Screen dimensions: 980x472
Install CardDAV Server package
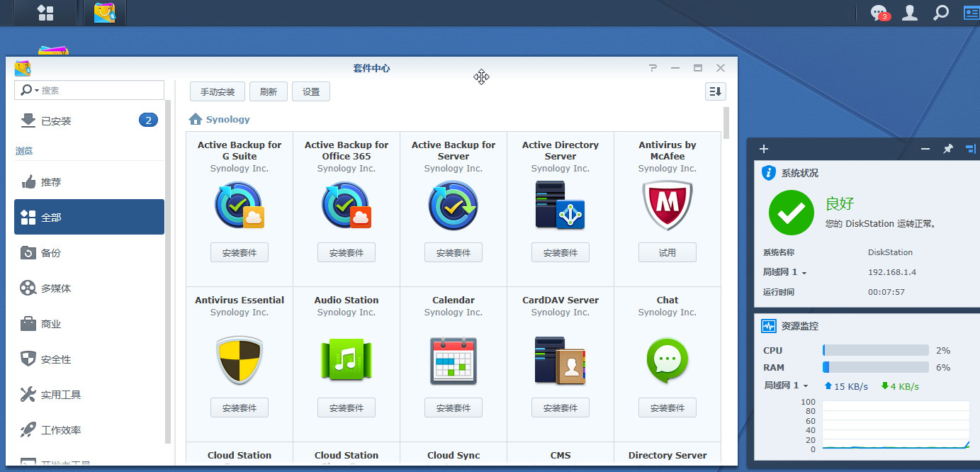[561, 408]
